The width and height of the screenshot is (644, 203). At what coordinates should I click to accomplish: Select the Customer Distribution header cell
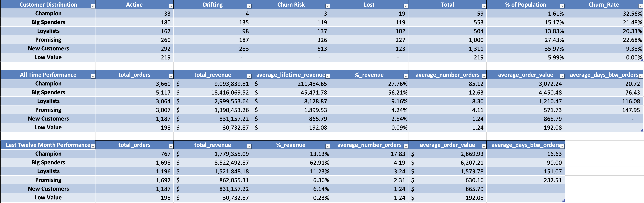(48, 5)
